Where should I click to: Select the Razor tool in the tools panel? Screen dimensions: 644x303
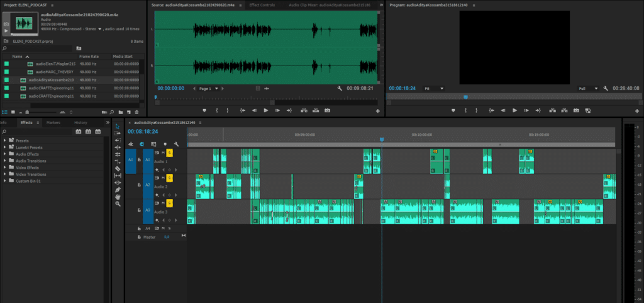[x=118, y=169]
